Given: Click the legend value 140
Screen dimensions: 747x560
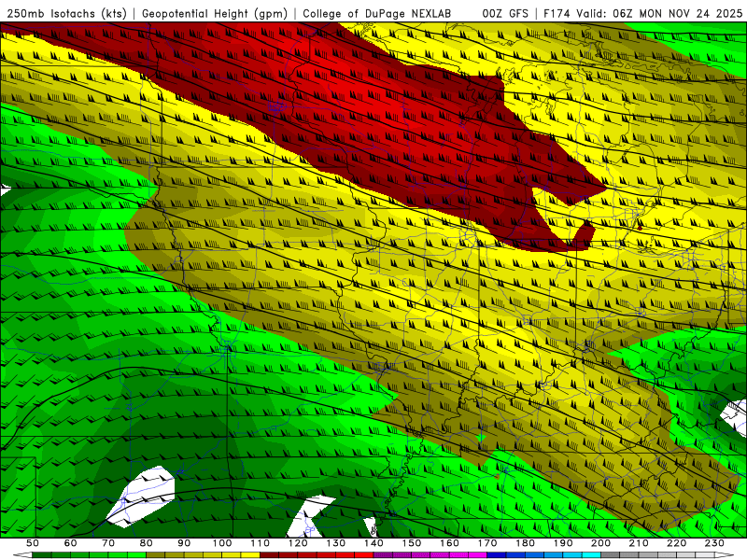Looking at the screenshot, I should click(x=373, y=543).
